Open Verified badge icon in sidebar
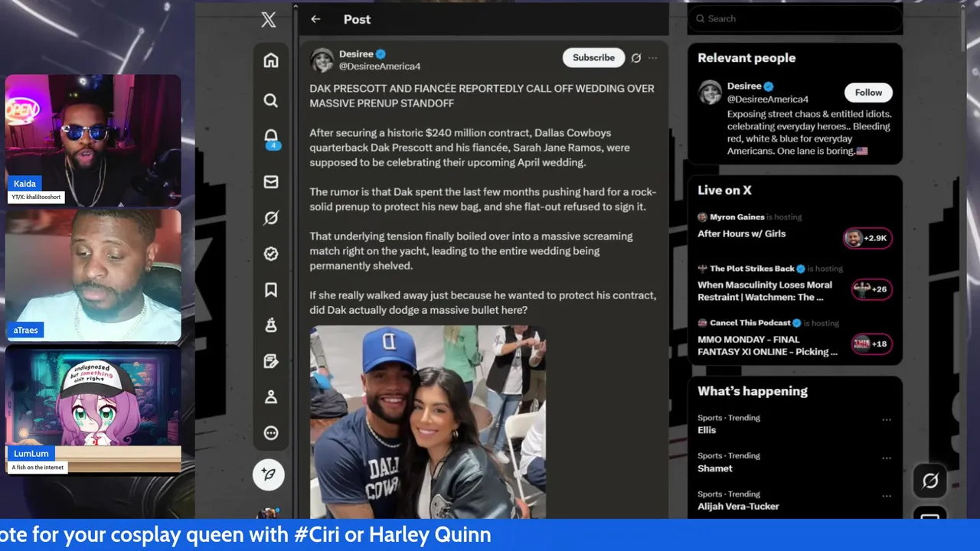The height and width of the screenshot is (551, 980). click(x=271, y=254)
